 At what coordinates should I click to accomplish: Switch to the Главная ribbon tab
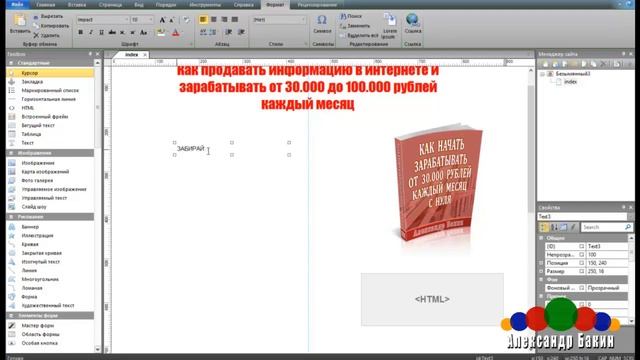click(x=46, y=5)
